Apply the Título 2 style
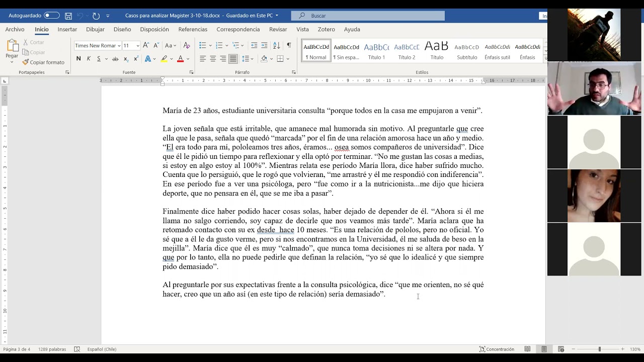 (407, 51)
